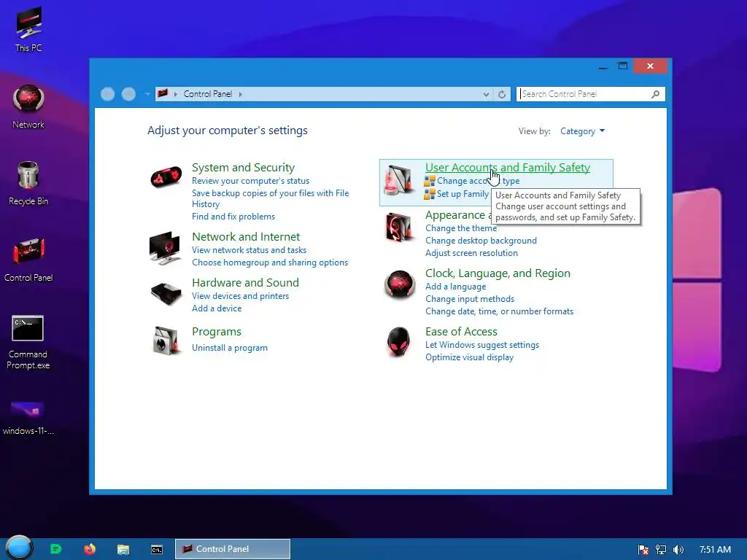747x560 pixels.
Task: Click the search magnifier icon
Action: [656, 94]
